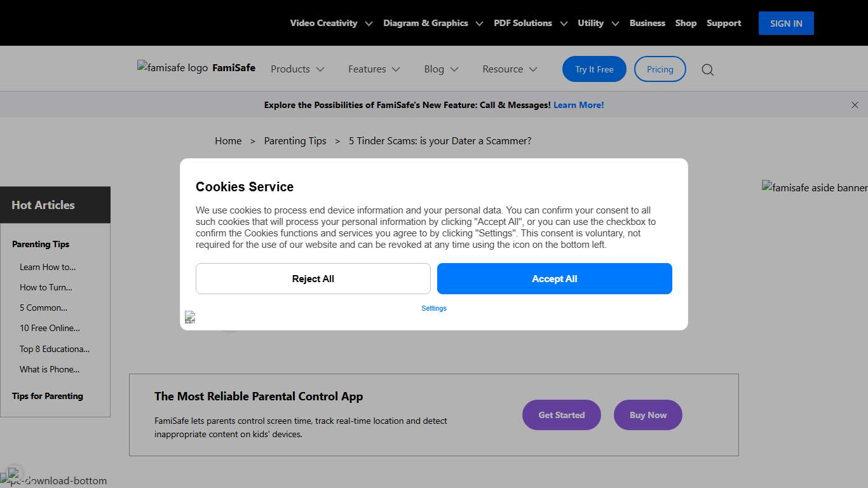Open the Features navigation menu
This screenshot has width=868, height=488.
(x=374, y=69)
